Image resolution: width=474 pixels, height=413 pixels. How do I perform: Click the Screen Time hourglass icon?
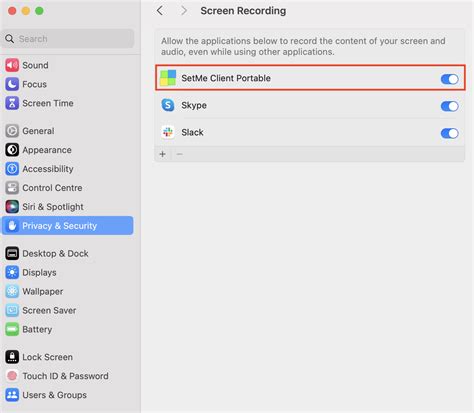[x=12, y=103]
